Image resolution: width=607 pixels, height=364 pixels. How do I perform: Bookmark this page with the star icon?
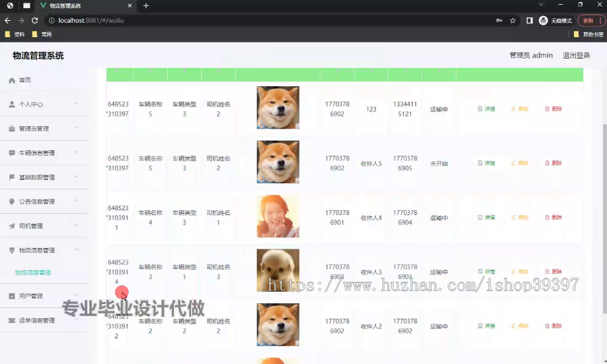pos(513,20)
